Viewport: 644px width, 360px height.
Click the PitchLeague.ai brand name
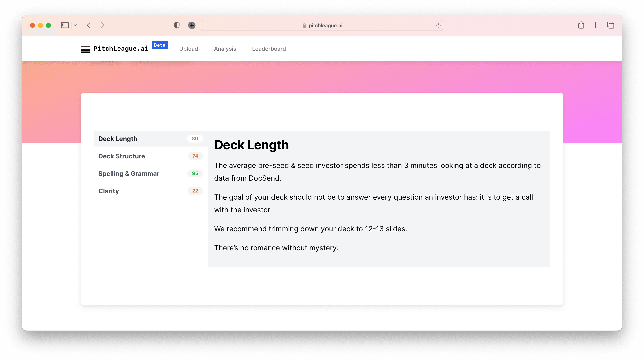[121, 49]
